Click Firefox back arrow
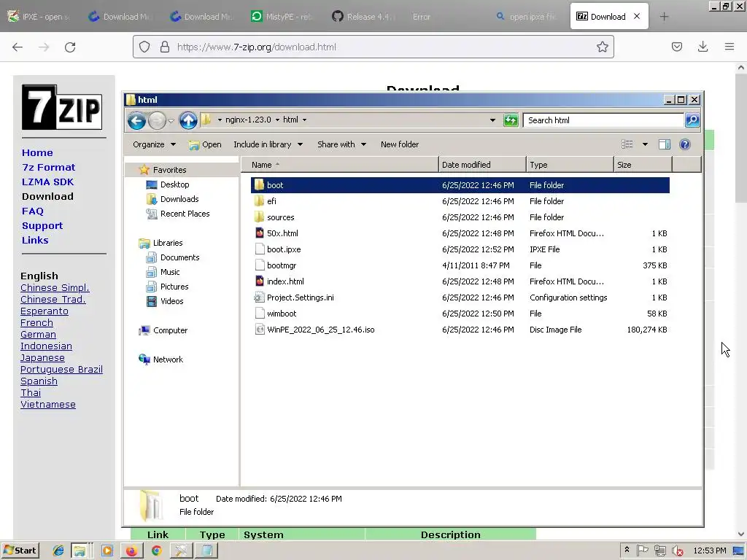747x560 pixels. pos(18,47)
